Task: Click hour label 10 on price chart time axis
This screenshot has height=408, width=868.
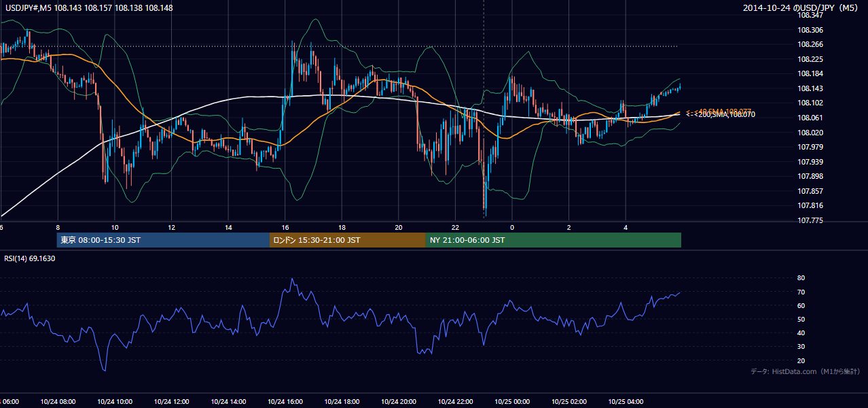Action: point(115,227)
